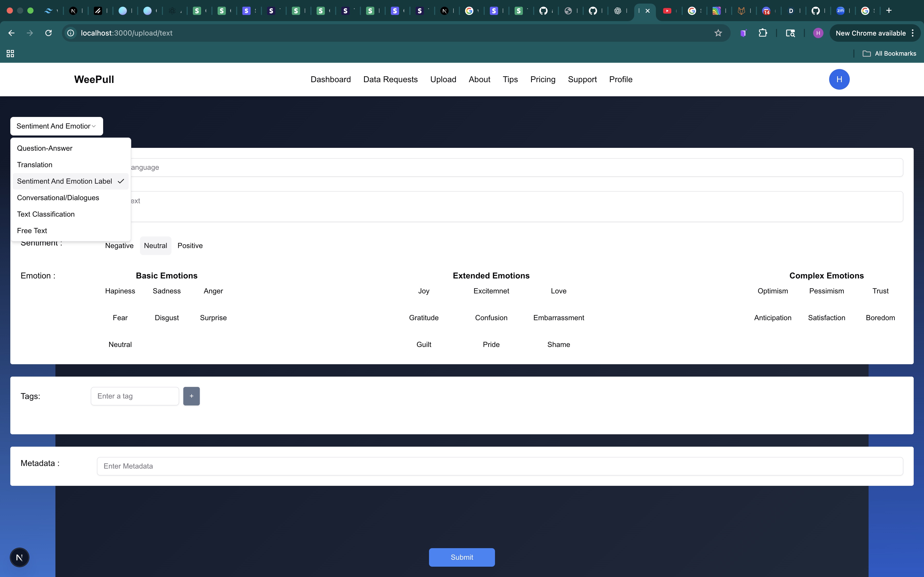
Task: Open the apps grid in bookmarks bar
Action: (10, 53)
